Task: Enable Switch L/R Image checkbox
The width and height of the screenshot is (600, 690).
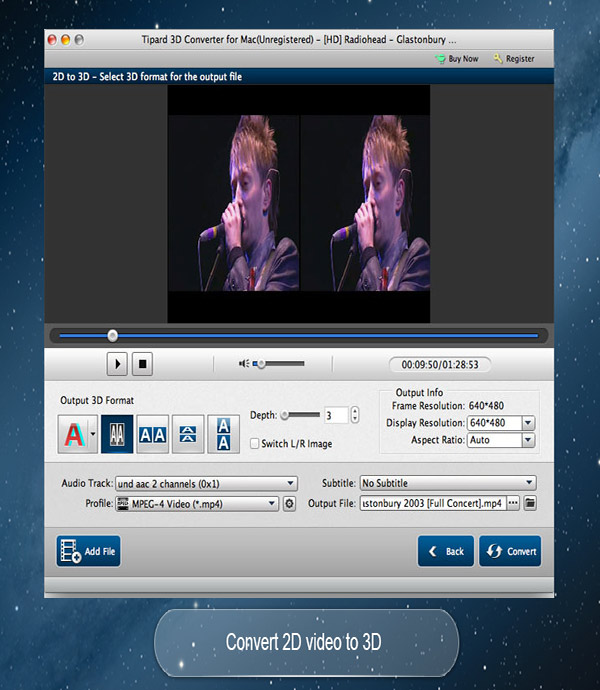Action: 254,443
